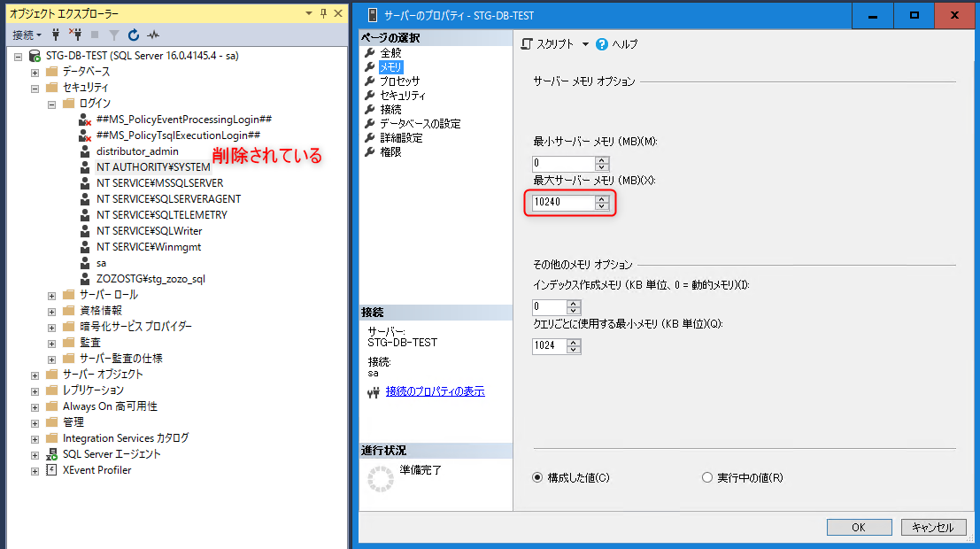Expand the XEvent Profiler node

(35, 471)
